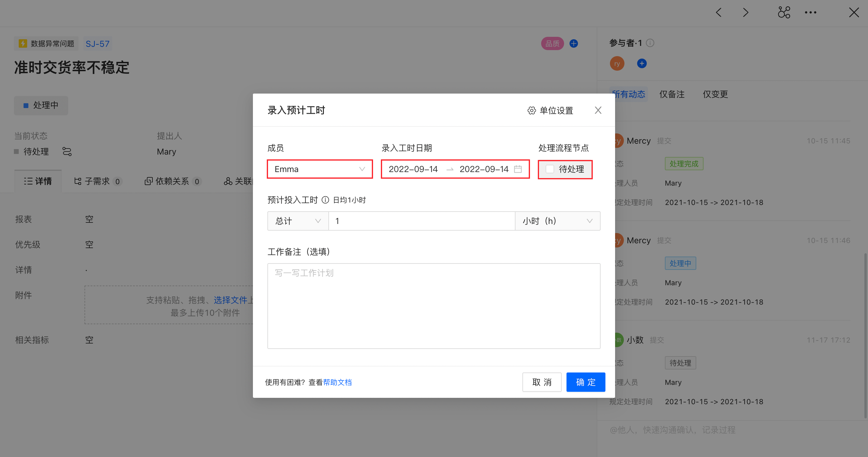The height and width of the screenshot is (457, 868).
Task: Click the 品质 pink tag label
Action: (x=552, y=43)
